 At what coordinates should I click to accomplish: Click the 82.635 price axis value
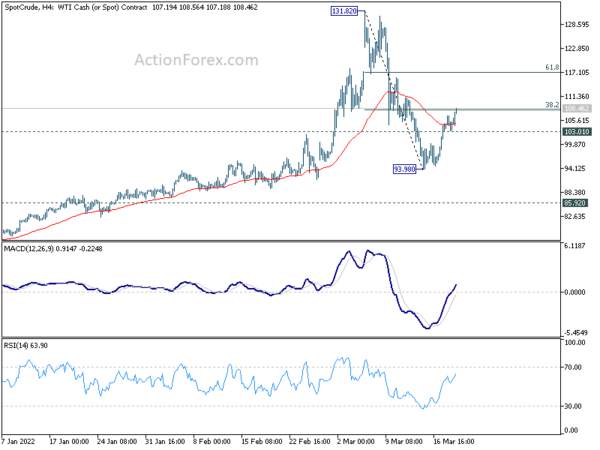point(575,217)
